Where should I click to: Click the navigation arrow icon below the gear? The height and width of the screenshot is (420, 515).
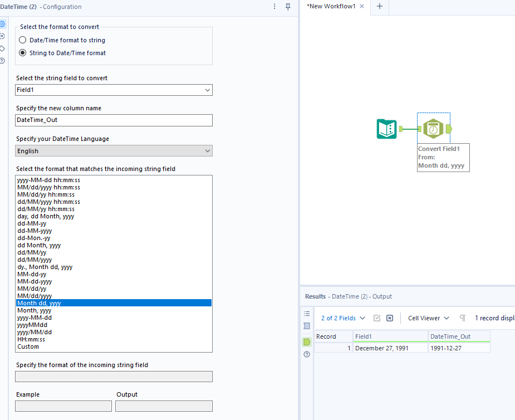tap(3, 37)
